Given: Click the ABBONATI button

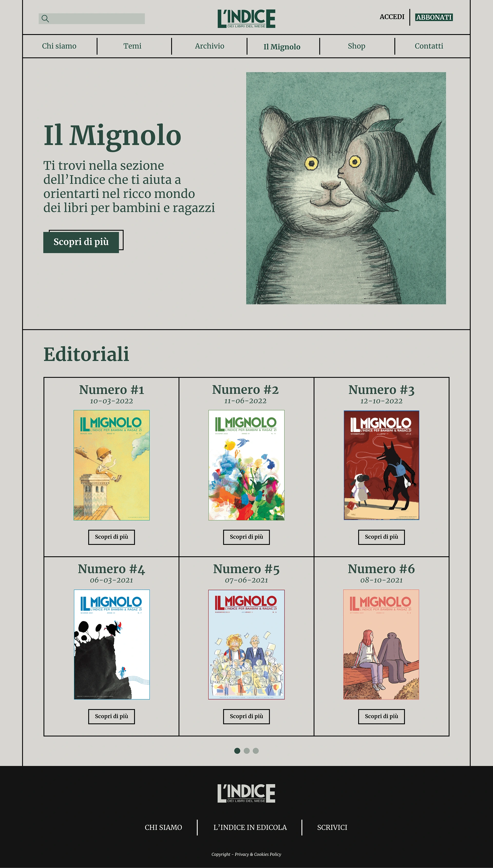Looking at the screenshot, I should 434,17.
